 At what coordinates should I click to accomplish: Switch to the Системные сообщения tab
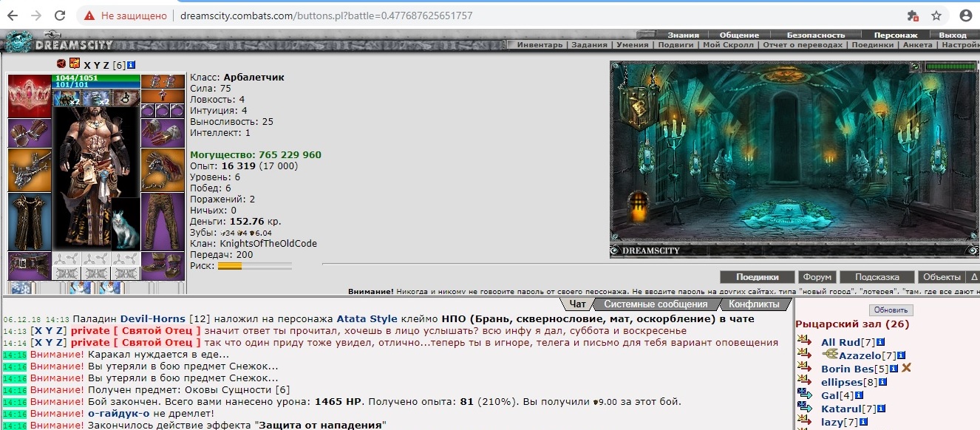656,304
